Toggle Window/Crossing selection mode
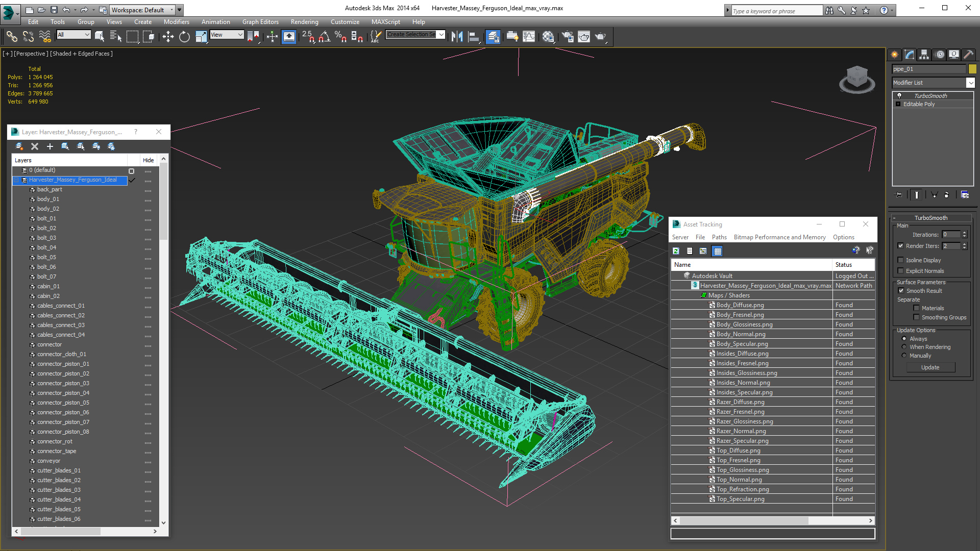The height and width of the screenshot is (551, 980). tap(149, 36)
